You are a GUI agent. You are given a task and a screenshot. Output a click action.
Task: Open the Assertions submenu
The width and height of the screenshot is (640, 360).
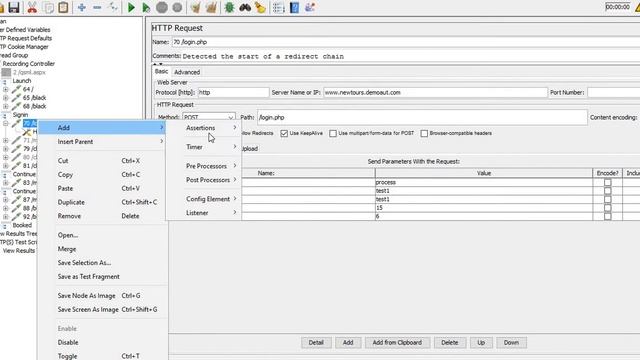[203, 128]
